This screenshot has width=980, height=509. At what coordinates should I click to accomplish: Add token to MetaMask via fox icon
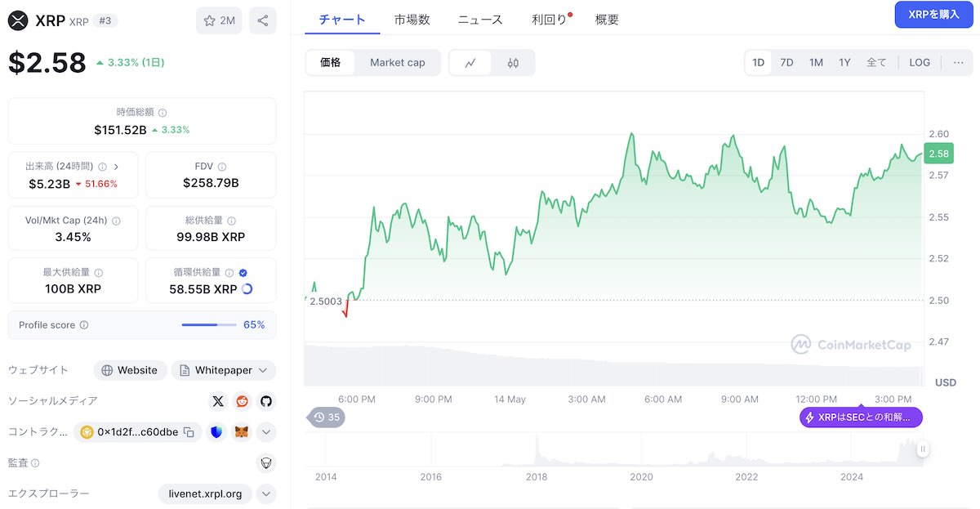coord(241,432)
